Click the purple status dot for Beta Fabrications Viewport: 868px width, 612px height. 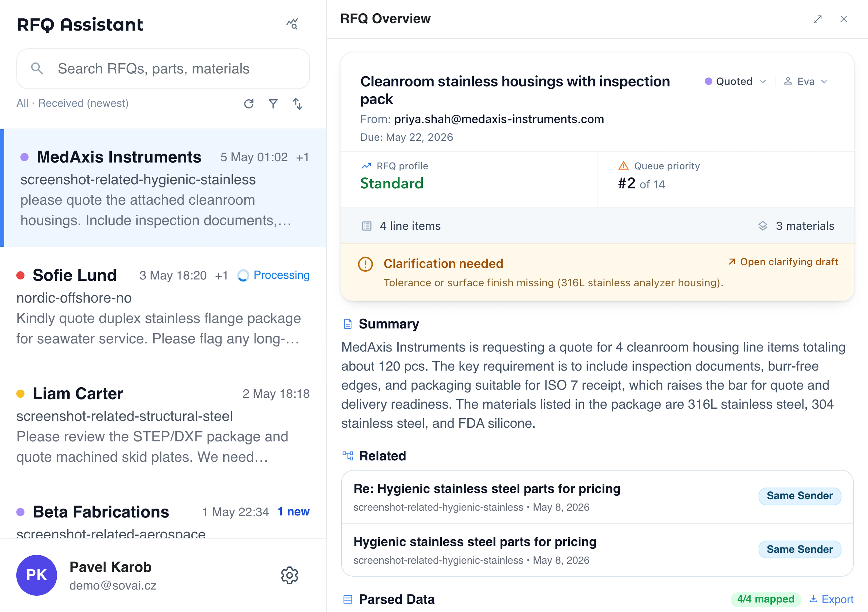20,512
